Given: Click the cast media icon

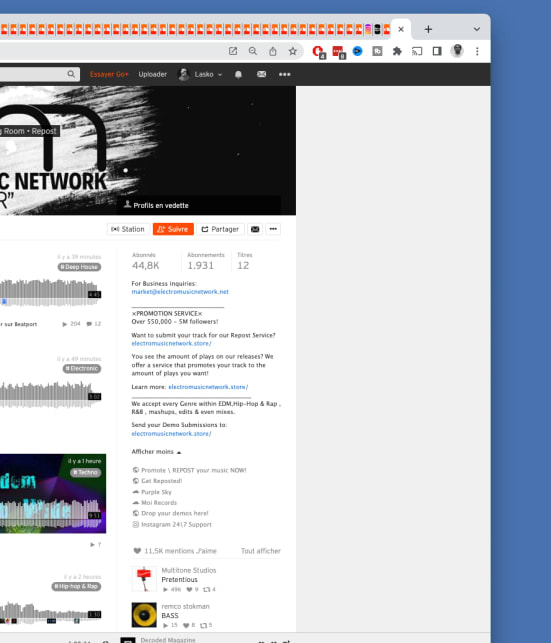Looking at the screenshot, I should tap(417, 51).
